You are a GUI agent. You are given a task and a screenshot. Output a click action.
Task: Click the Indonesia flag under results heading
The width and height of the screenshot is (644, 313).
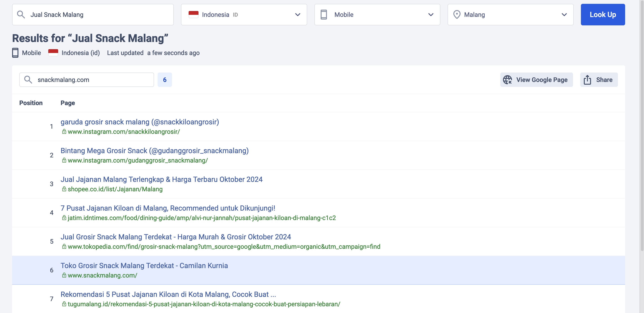tap(53, 53)
